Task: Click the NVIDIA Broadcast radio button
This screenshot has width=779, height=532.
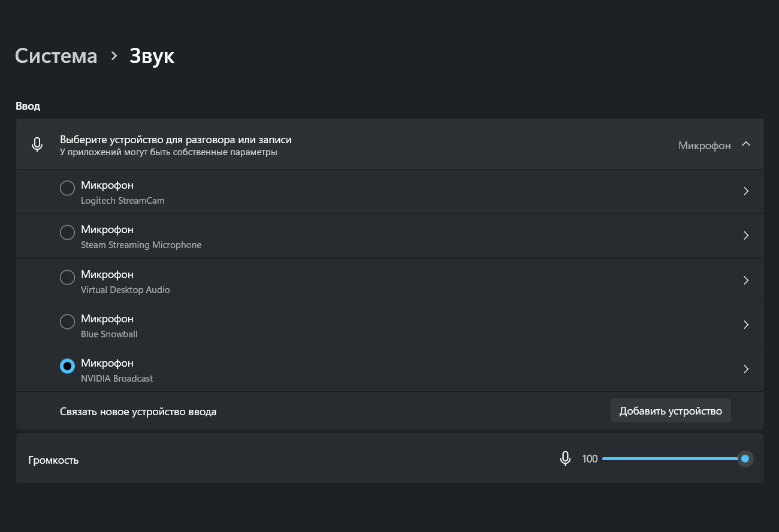Action: click(68, 366)
